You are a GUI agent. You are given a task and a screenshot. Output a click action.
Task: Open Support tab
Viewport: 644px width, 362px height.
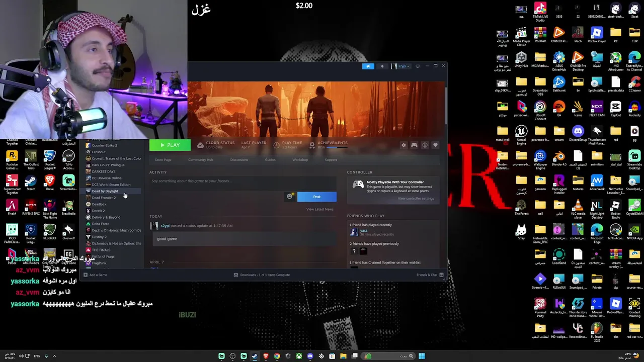[x=331, y=160]
